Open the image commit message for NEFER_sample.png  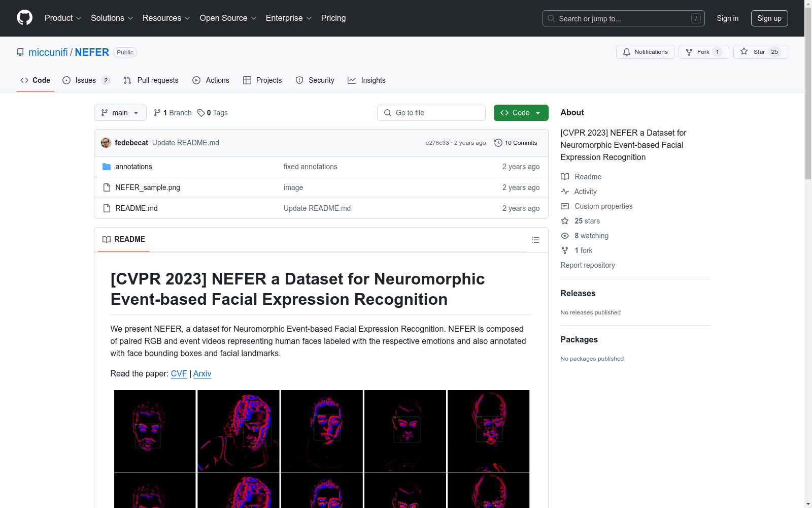[293, 187]
